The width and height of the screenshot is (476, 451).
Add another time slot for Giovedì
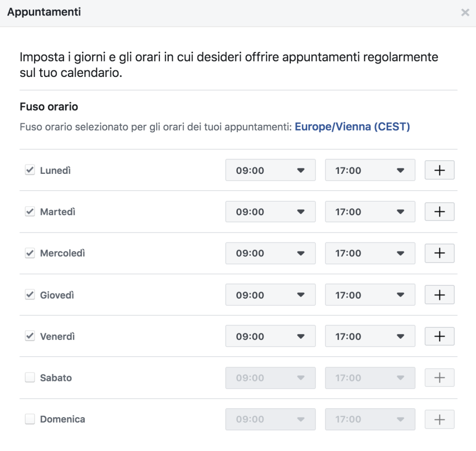coord(439,295)
